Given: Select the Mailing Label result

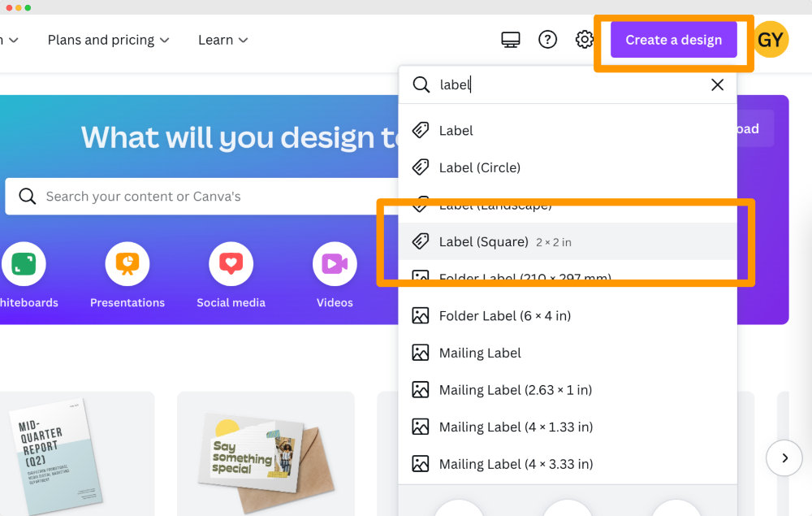Looking at the screenshot, I should [568, 353].
